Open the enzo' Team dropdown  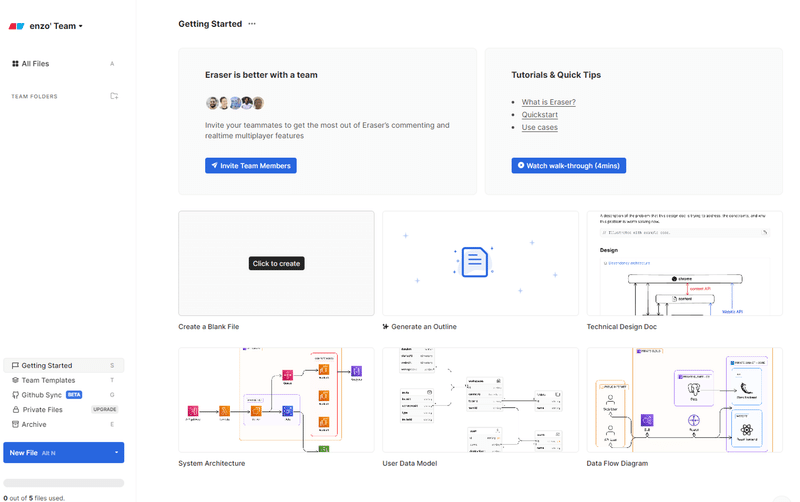[56, 26]
